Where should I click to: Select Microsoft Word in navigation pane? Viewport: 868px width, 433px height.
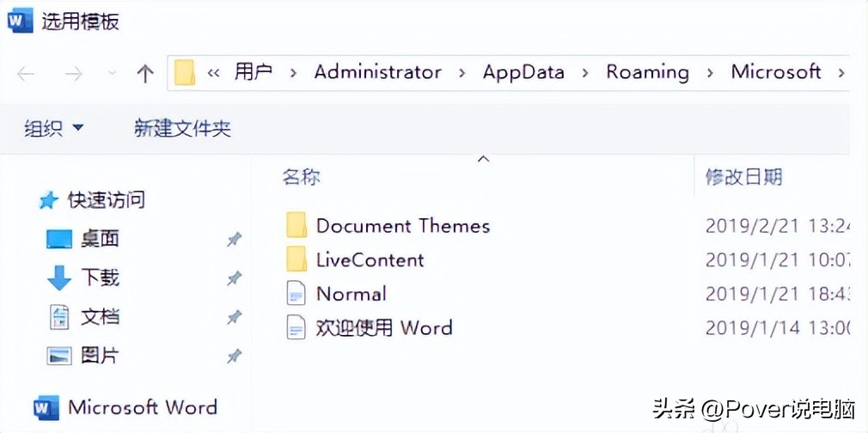(x=143, y=407)
